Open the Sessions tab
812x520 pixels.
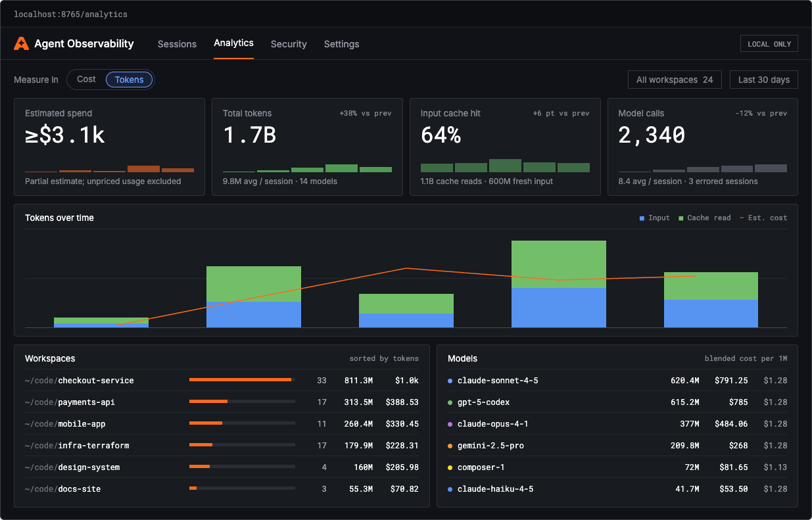pos(177,44)
